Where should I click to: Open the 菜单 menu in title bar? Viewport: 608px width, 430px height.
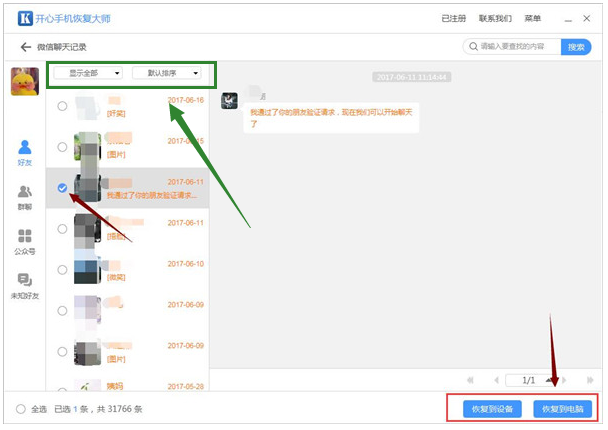tap(533, 18)
